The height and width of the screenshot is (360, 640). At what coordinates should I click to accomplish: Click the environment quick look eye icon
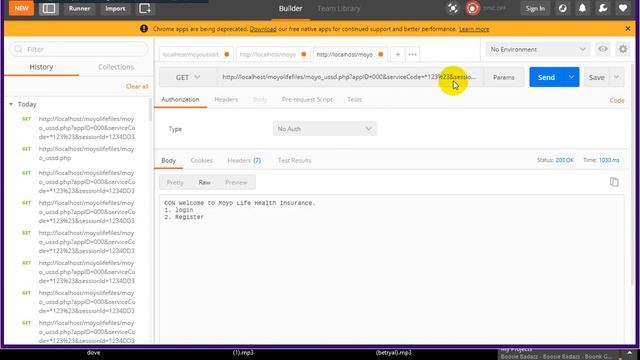click(602, 49)
